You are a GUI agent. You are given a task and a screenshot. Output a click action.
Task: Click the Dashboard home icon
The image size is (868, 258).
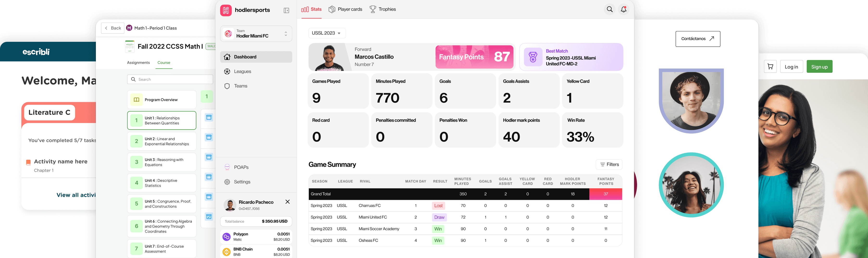227,57
